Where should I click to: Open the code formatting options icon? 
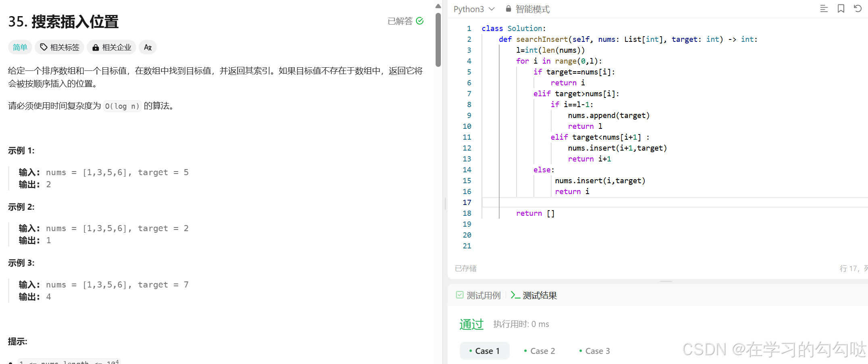[x=824, y=8]
